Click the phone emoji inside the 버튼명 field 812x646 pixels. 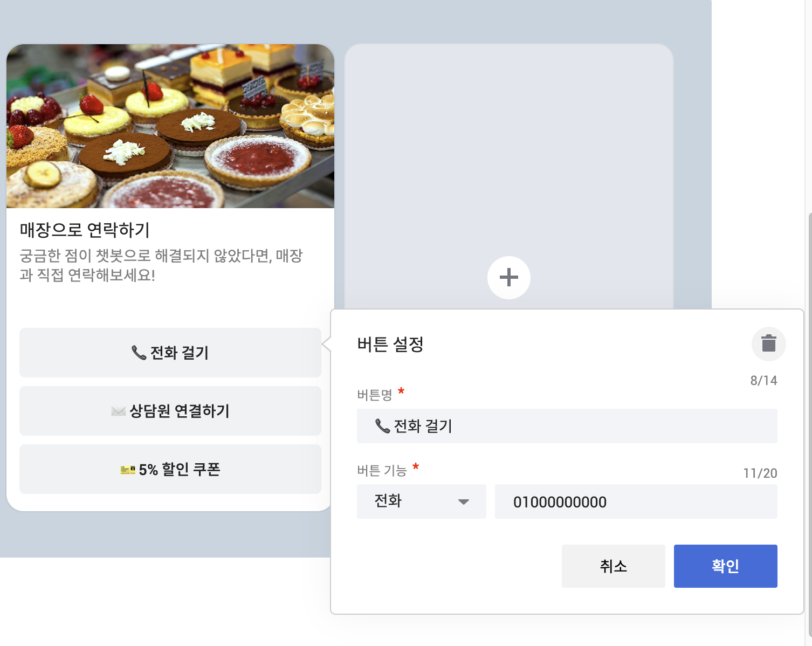coord(382,426)
